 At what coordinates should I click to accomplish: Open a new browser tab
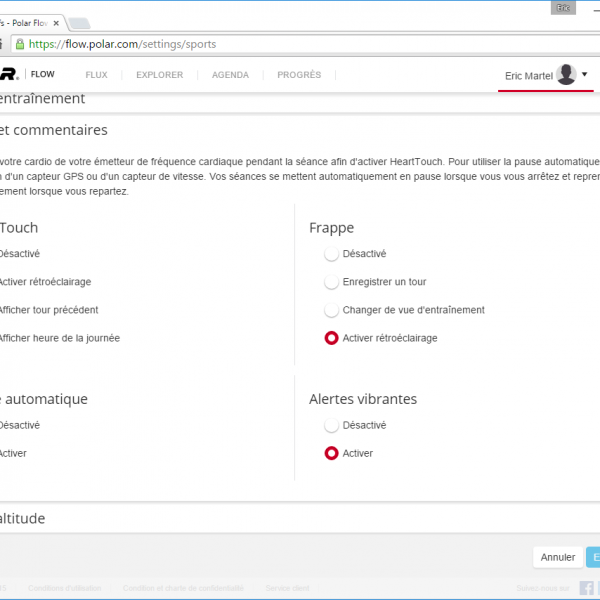[x=79, y=23]
